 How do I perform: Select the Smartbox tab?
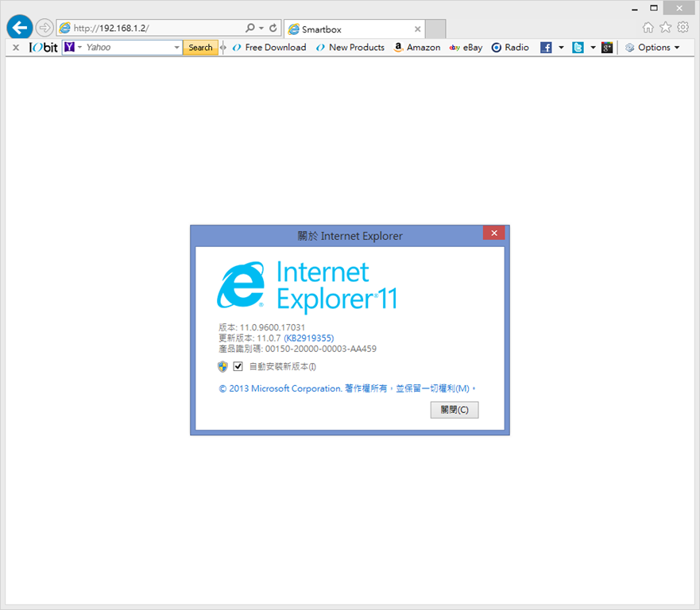tap(355, 29)
